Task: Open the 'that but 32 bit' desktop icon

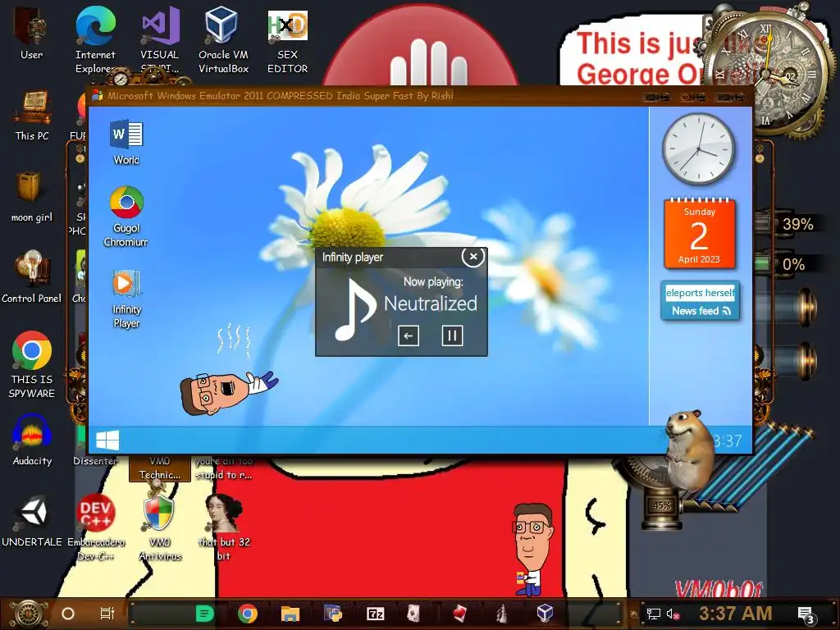Action: [224, 528]
